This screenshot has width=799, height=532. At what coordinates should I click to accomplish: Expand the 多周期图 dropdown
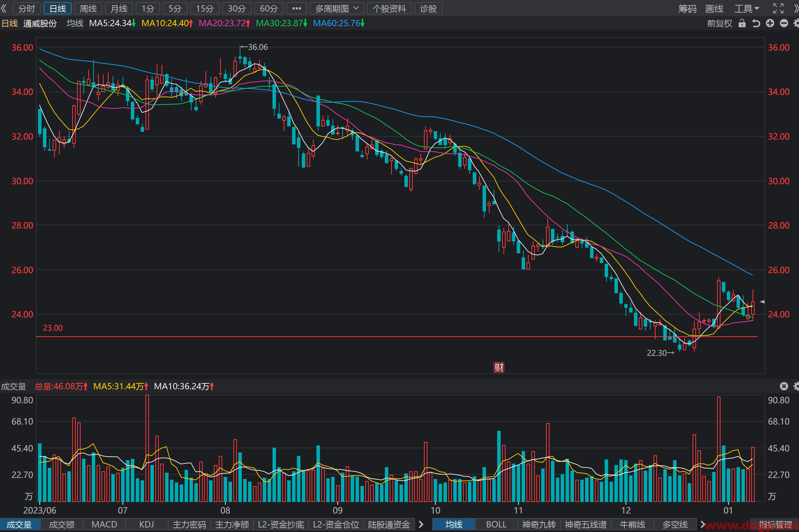[337, 8]
